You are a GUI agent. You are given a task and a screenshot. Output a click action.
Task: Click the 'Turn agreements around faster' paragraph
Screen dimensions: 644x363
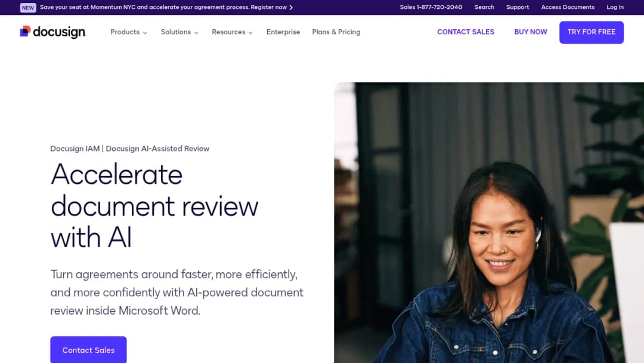177,293
